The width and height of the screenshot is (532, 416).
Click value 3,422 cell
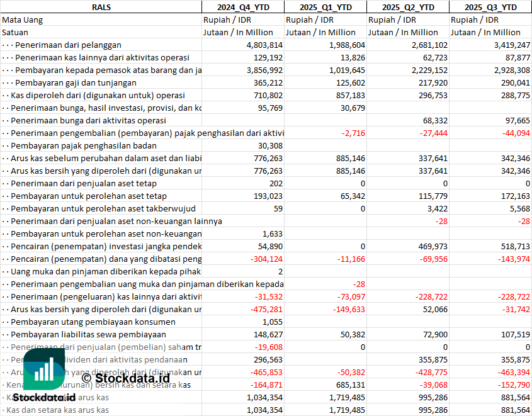(408, 208)
